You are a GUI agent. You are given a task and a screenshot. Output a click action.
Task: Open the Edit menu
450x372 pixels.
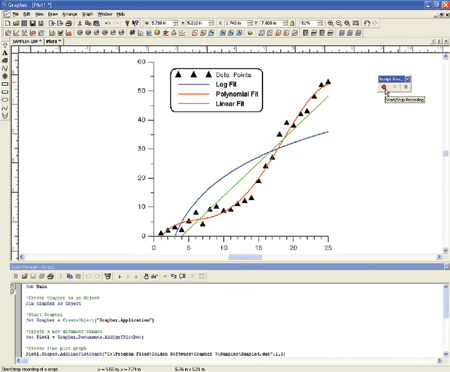pos(27,14)
